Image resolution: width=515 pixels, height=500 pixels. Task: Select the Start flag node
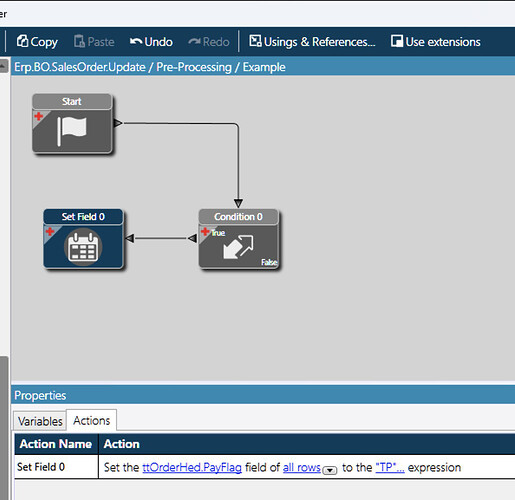tap(72, 131)
